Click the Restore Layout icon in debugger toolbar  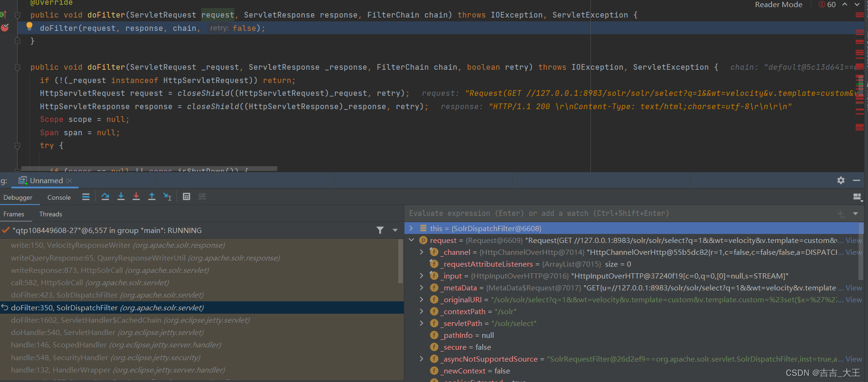(857, 197)
